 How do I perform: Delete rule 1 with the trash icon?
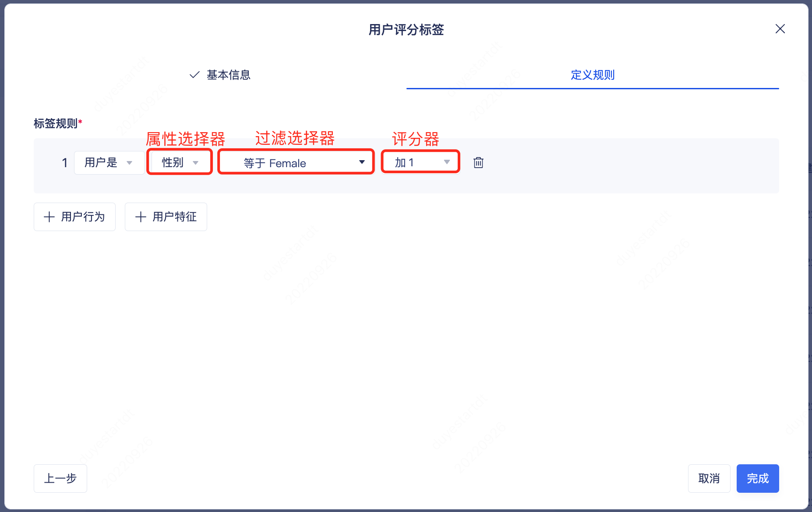point(478,163)
